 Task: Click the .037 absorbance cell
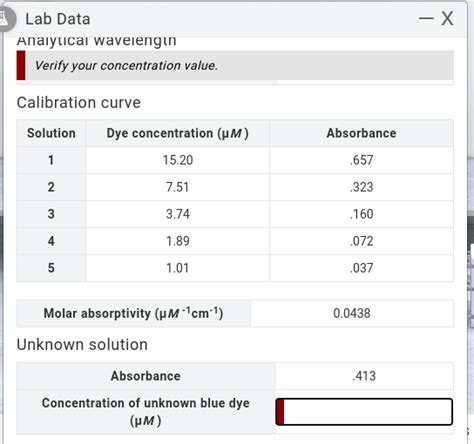click(x=361, y=268)
